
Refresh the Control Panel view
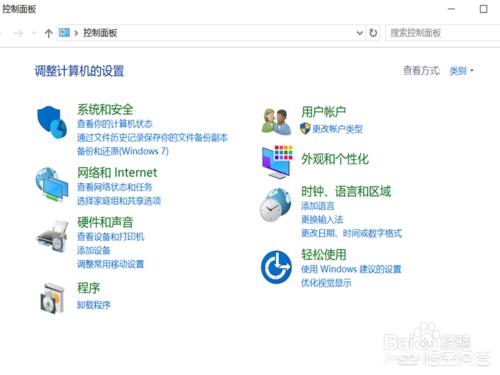pyautogui.click(x=373, y=33)
